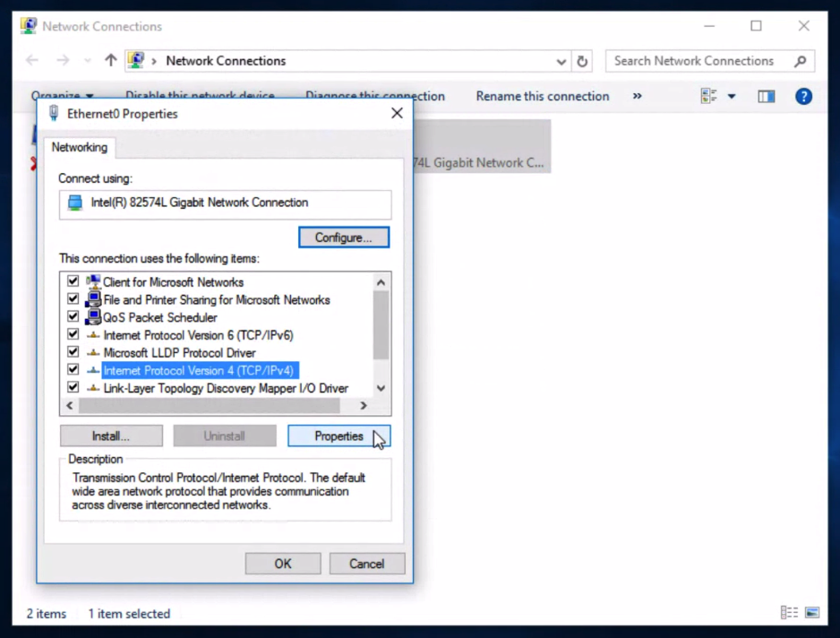Uncheck File and Printer Sharing for Microsoft Networks
This screenshot has height=638, width=840.
click(73, 298)
